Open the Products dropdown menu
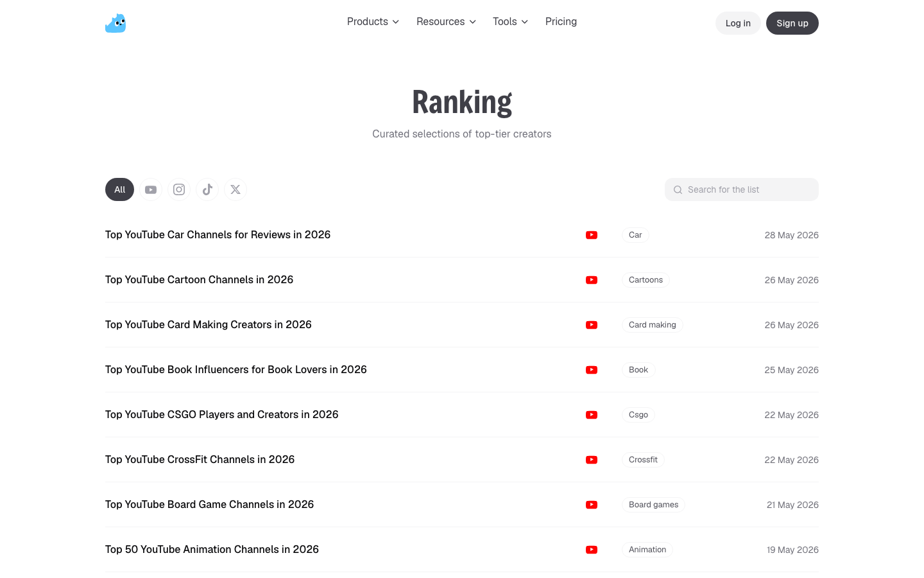Viewport: 924px width, 578px height. [x=373, y=22]
